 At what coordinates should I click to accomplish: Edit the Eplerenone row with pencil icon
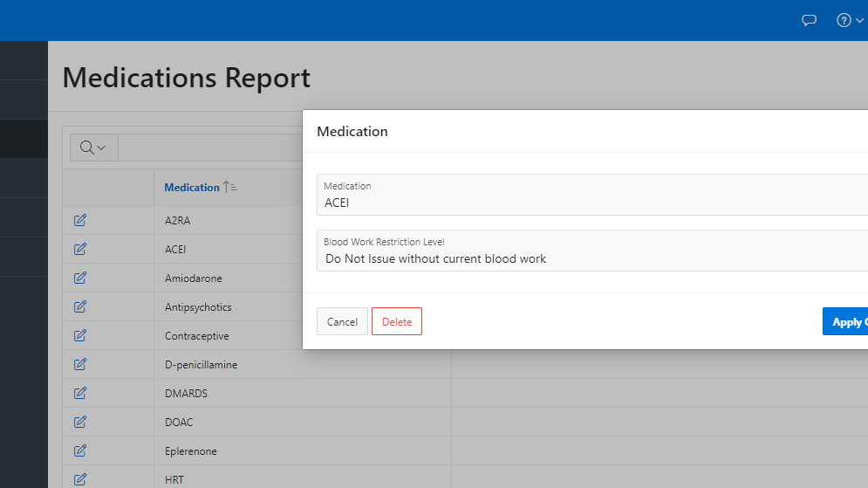pyautogui.click(x=80, y=451)
